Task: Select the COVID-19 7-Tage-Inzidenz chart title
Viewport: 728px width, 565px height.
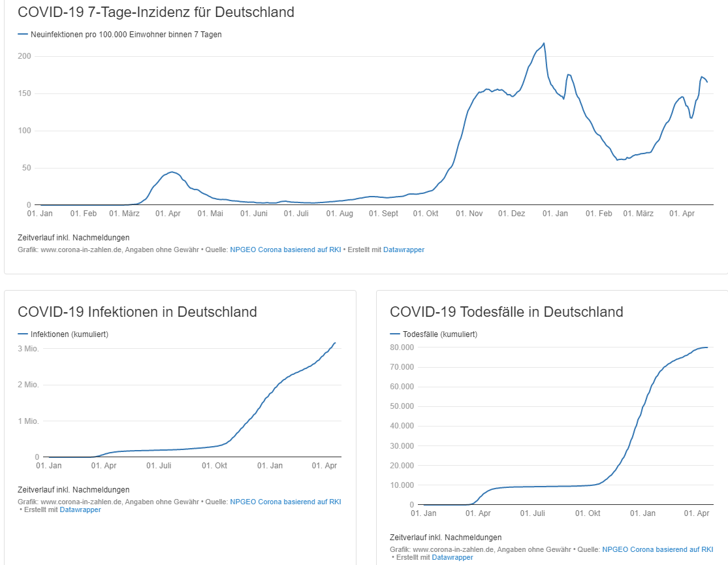Action: pos(157,12)
